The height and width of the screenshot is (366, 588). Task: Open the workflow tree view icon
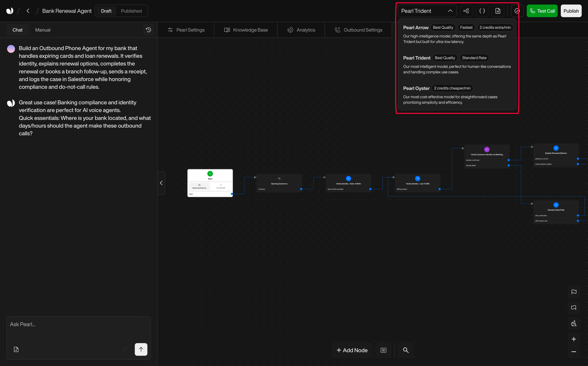466,11
